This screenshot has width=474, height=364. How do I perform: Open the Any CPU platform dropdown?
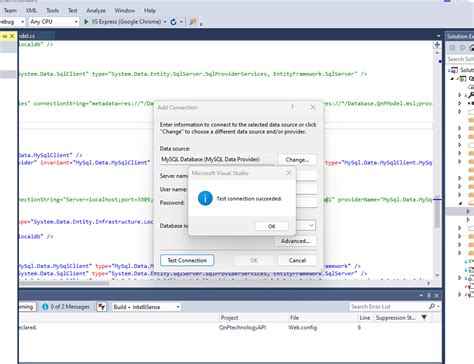(76, 22)
